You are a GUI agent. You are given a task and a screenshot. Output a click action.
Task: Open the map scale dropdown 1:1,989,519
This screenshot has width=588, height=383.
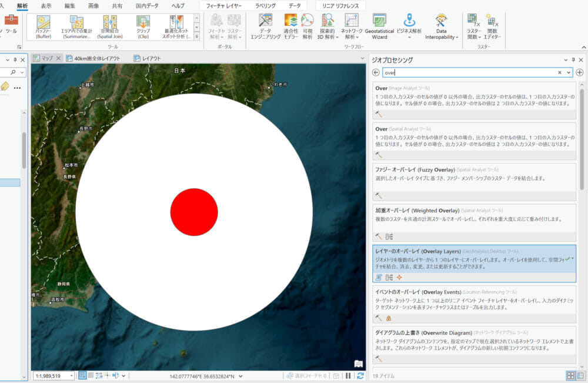(x=71, y=376)
